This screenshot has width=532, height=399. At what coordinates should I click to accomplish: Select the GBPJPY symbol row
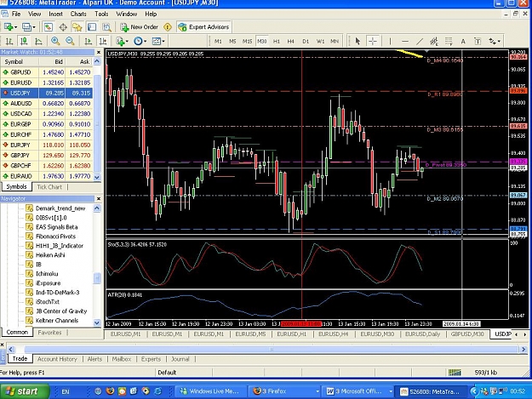coord(47,155)
